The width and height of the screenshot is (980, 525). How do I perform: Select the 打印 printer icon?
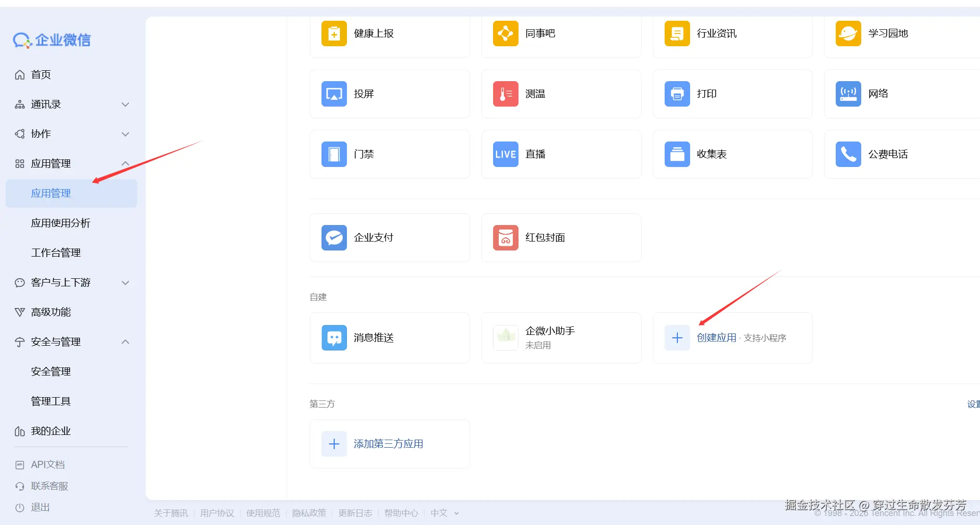pos(677,94)
